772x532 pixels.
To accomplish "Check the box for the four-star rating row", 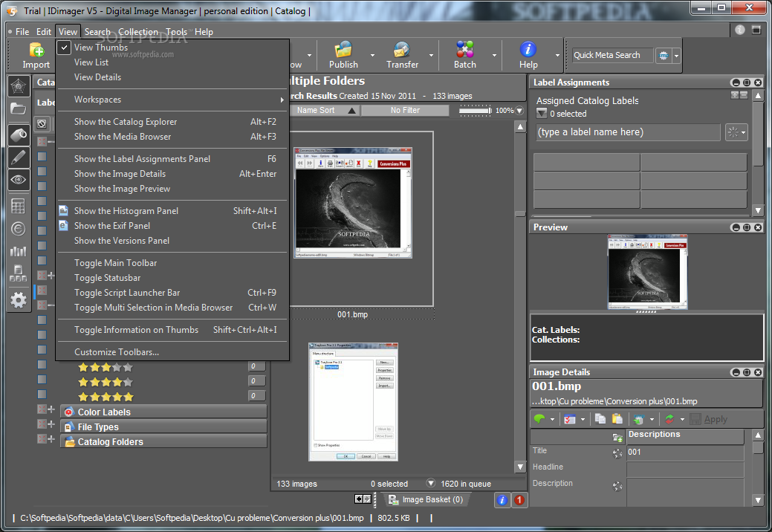I will click(42, 380).
